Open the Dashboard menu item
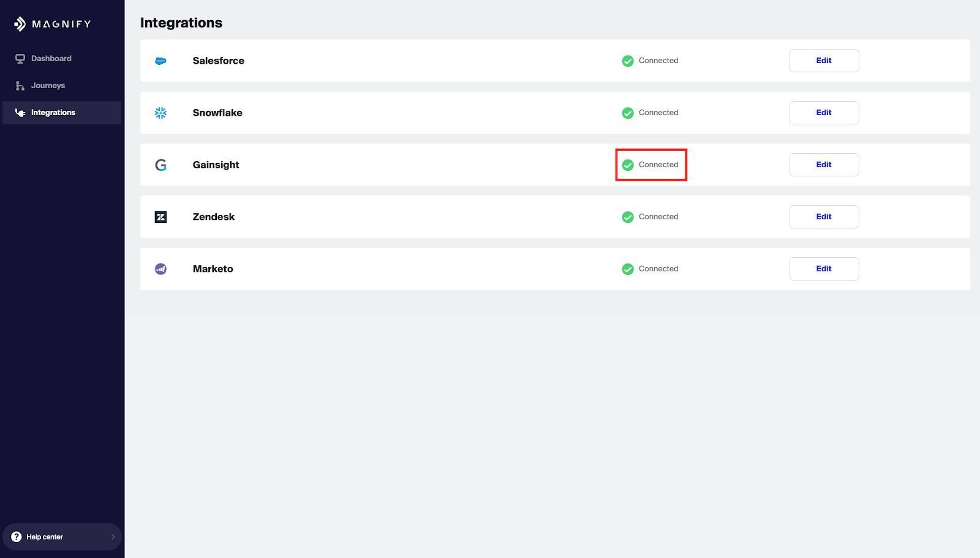 [x=51, y=59]
